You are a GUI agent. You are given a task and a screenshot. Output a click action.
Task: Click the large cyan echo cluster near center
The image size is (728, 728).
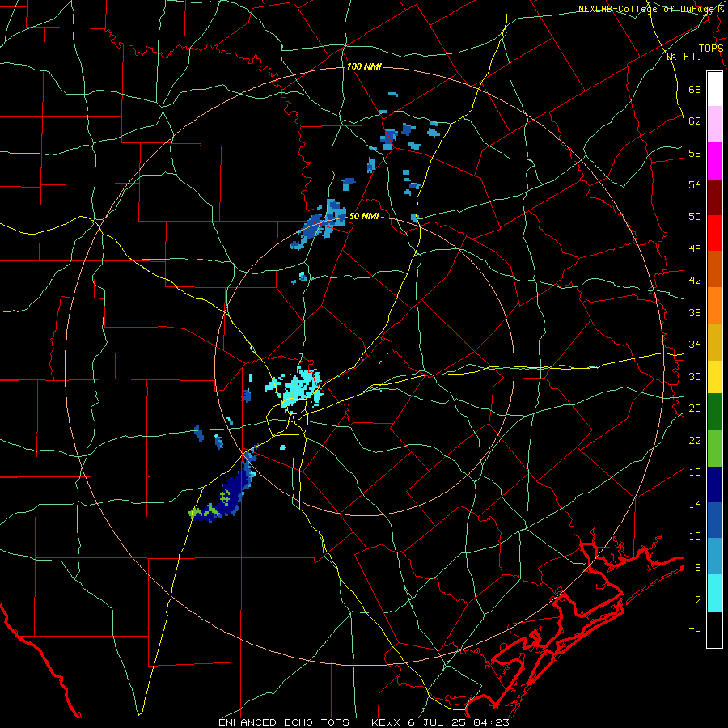(296, 388)
